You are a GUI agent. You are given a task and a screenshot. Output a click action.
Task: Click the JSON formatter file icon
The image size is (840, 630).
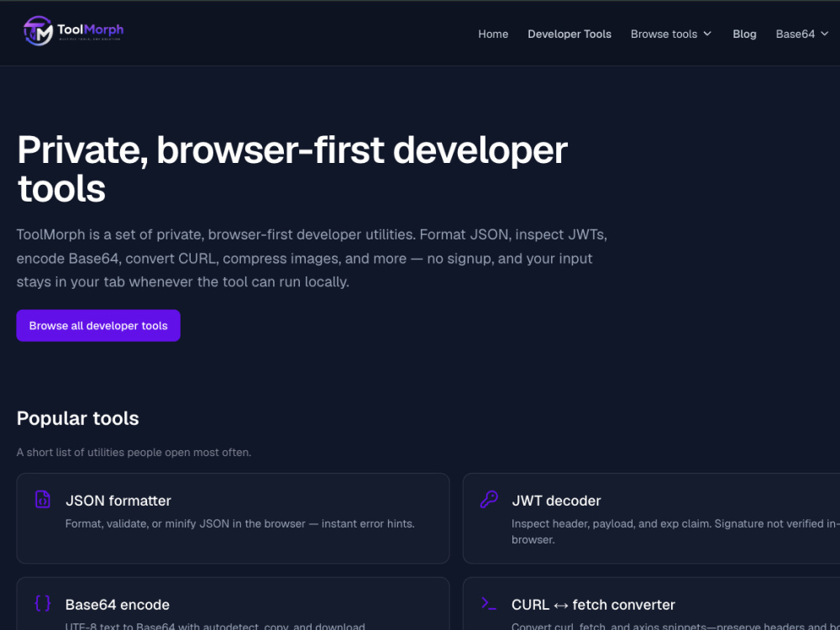tap(42, 499)
